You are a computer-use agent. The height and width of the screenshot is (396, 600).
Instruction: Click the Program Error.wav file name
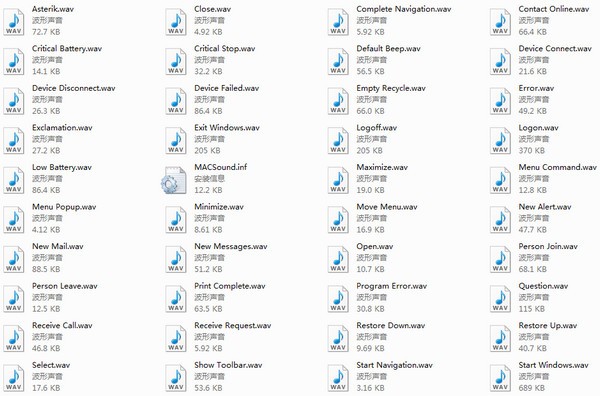point(391,286)
